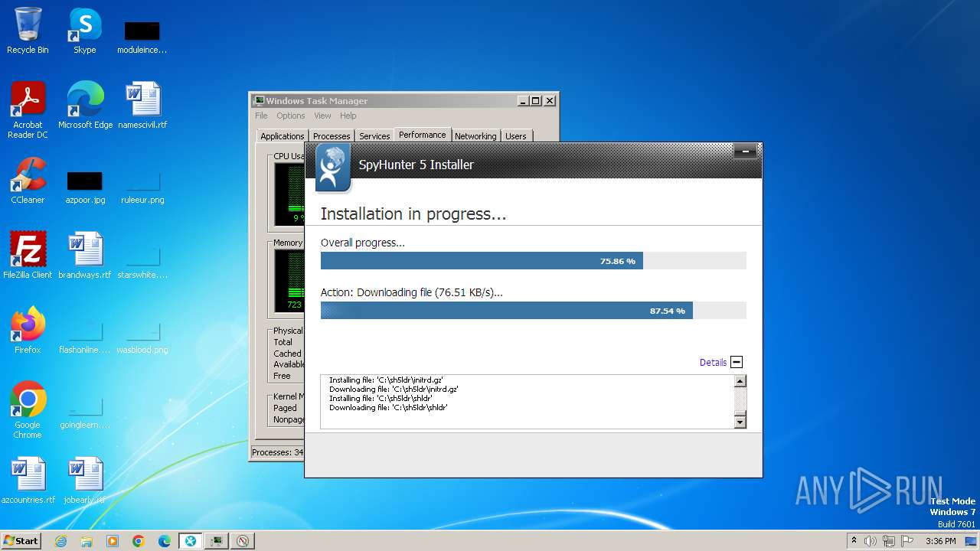Select the Performance tab in Task Manager
The height and width of the screenshot is (551, 980).
tap(422, 135)
